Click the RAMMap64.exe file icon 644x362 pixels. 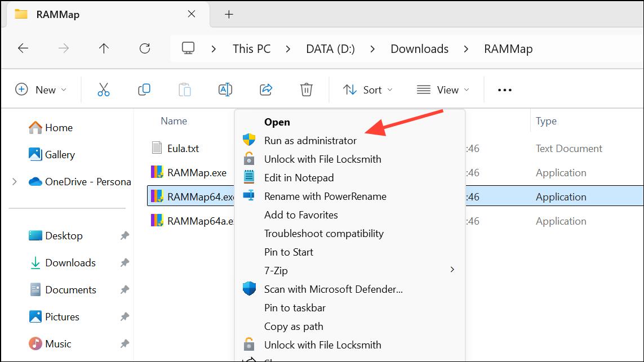[157, 196]
